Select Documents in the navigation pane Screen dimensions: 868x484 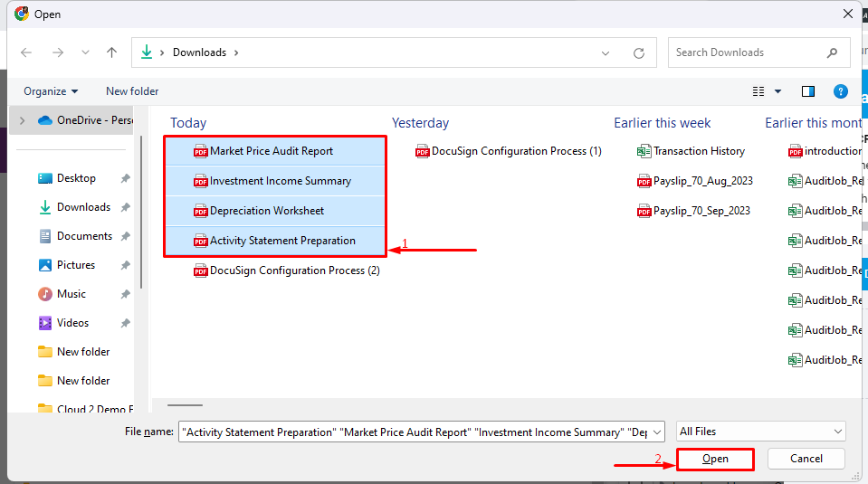[84, 236]
